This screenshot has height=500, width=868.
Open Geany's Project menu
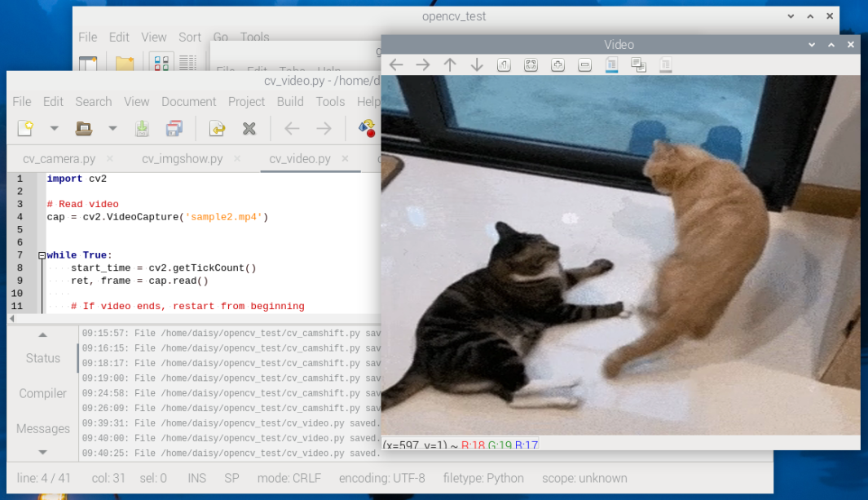click(246, 101)
